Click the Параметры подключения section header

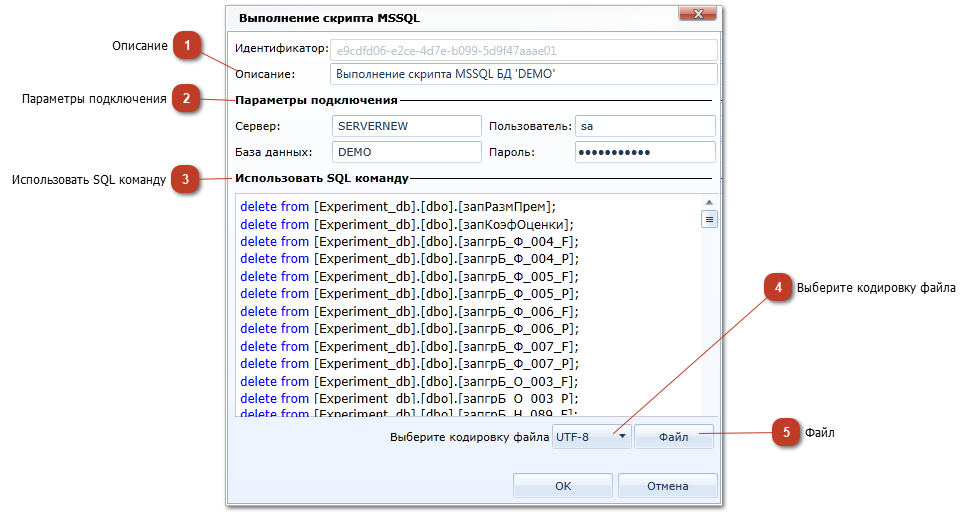pos(316,100)
